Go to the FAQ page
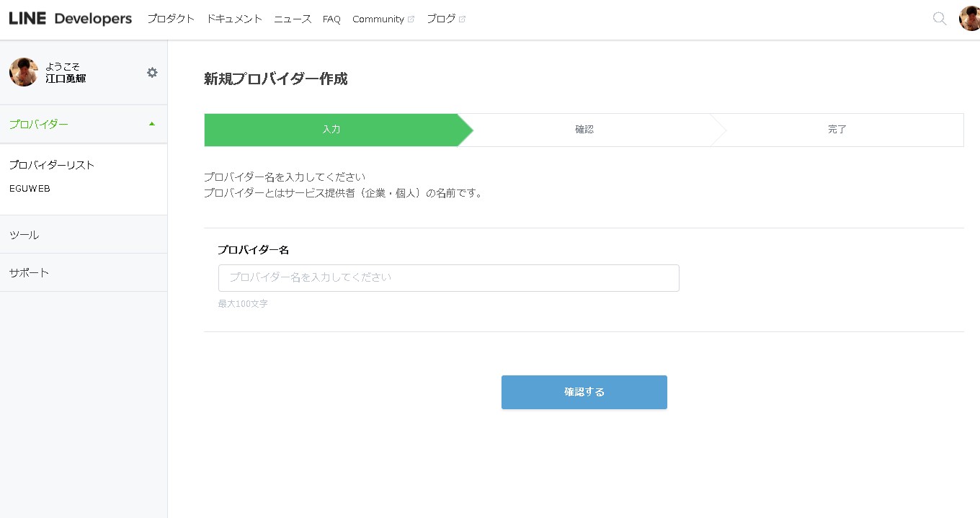This screenshot has width=980, height=518. (x=331, y=19)
